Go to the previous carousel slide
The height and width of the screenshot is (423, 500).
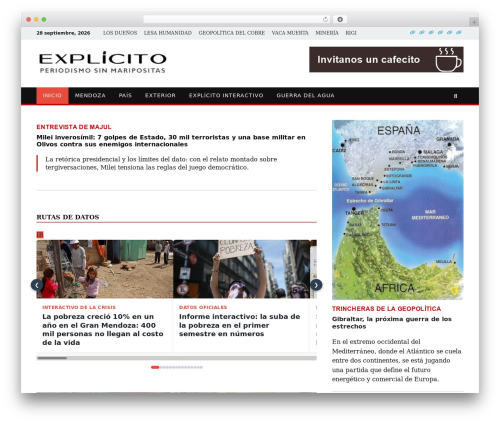click(x=37, y=285)
